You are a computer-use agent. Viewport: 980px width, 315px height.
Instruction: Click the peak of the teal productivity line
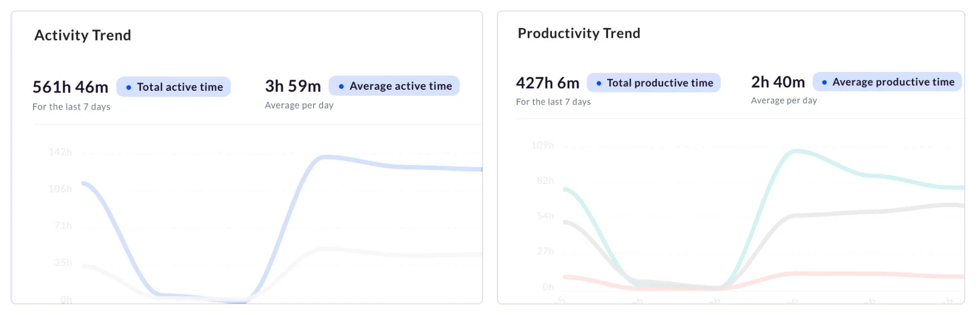796,151
